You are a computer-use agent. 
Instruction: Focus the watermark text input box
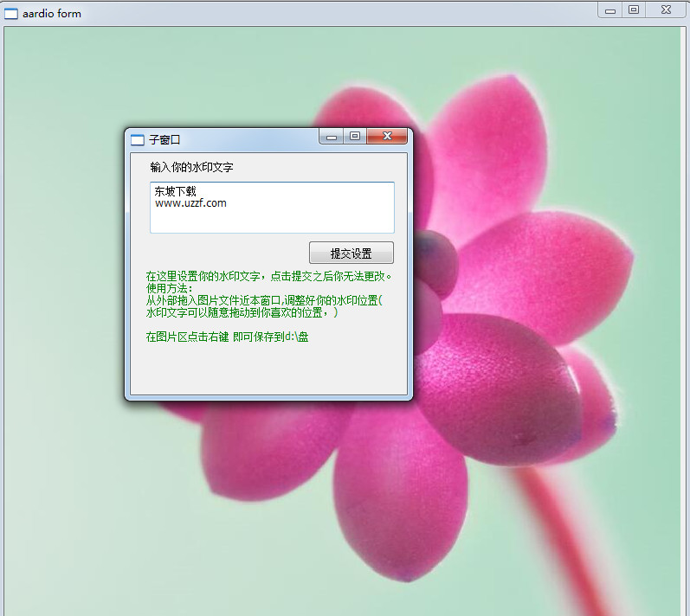[272, 207]
